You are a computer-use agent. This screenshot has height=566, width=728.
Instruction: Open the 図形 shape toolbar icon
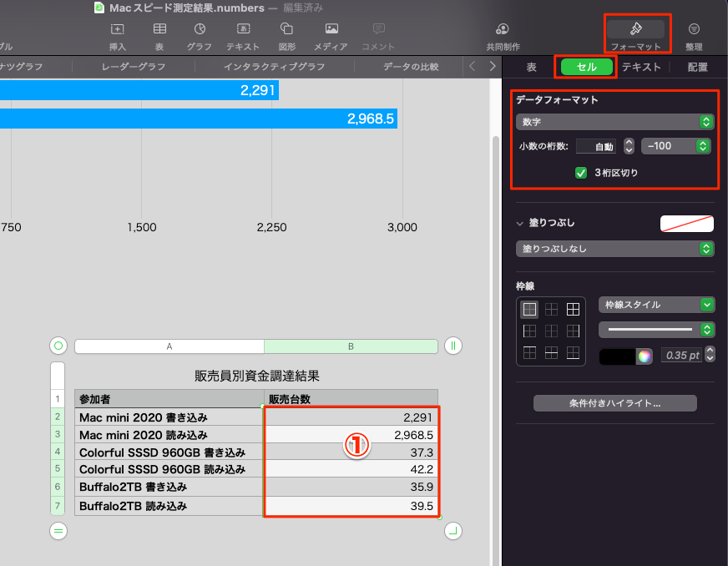click(x=286, y=29)
